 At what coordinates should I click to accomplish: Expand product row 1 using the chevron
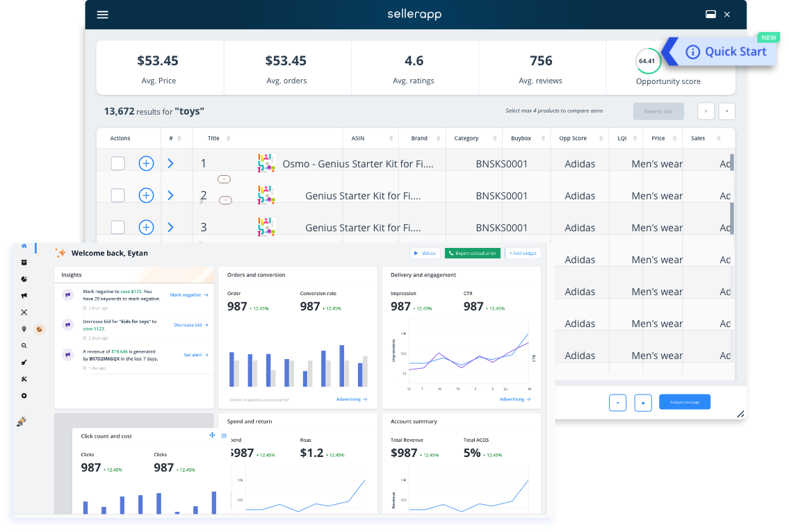coord(171,164)
